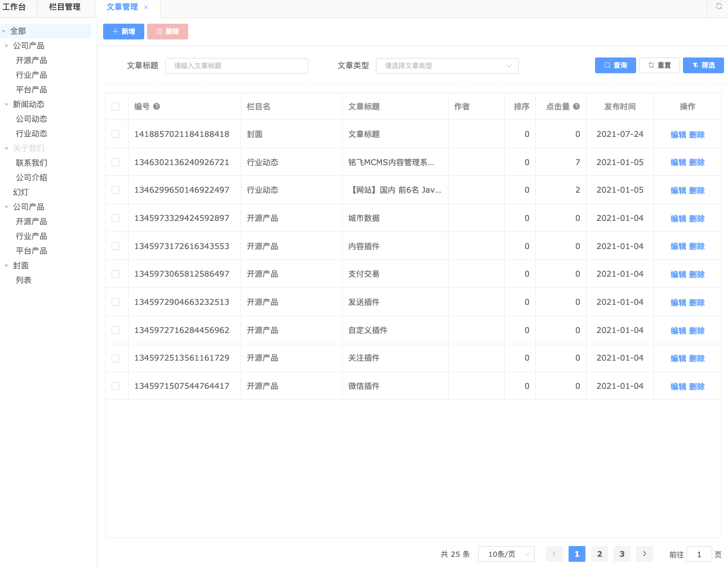Click the 文章标题 search input field
The image size is (728, 568).
(237, 66)
